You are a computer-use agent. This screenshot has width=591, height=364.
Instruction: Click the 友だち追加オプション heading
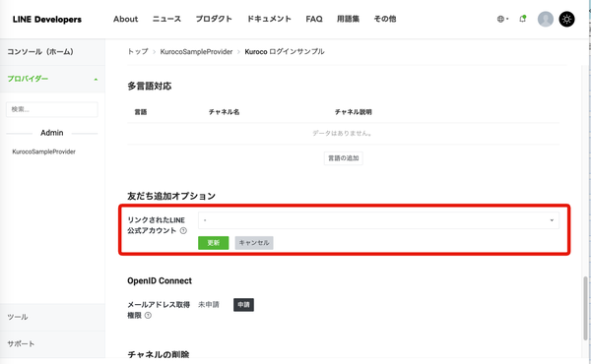click(x=171, y=196)
